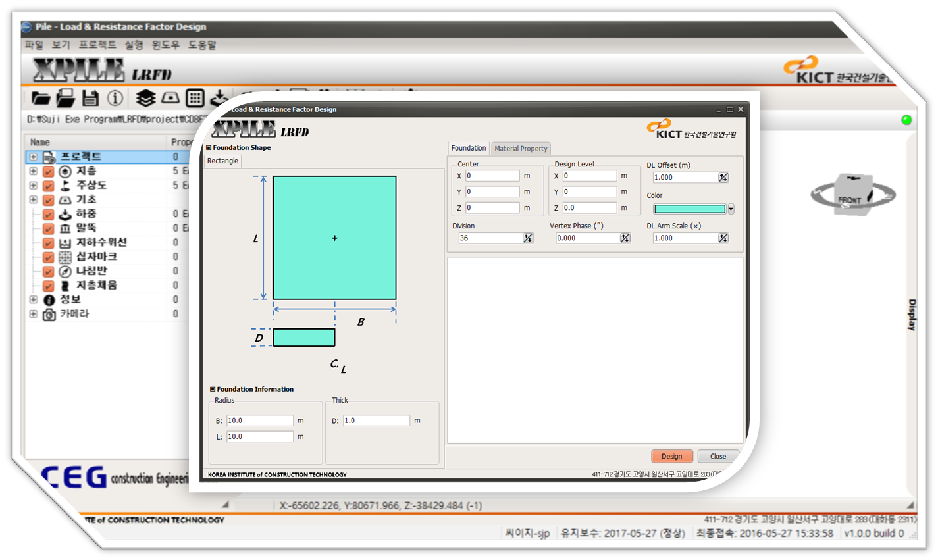Click the open multiple files toolbar icon
The width and height of the screenshot is (938, 560).
[65, 99]
